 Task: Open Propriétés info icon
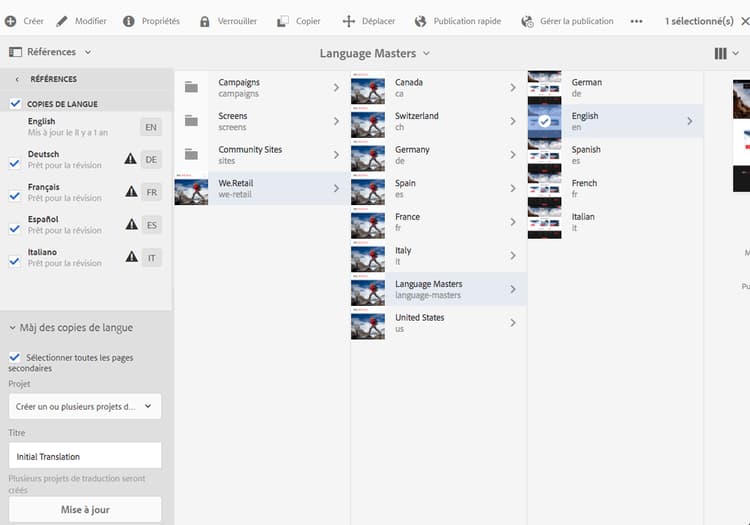click(x=129, y=21)
